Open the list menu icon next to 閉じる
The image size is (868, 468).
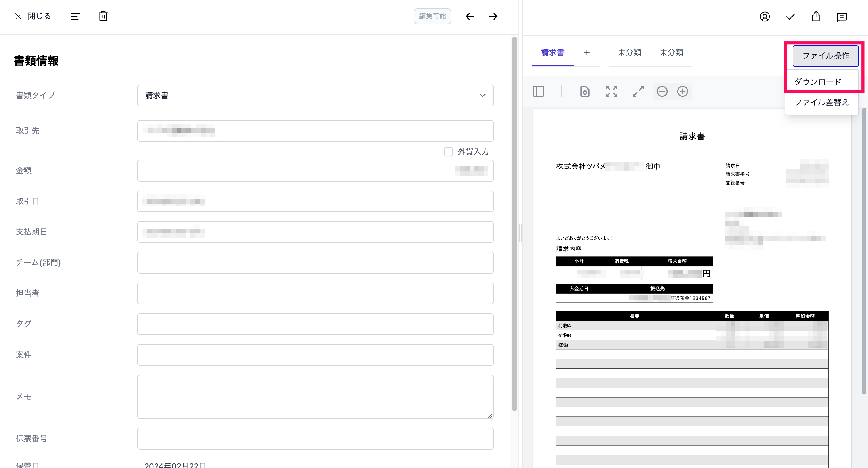pyautogui.click(x=75, y=16)
